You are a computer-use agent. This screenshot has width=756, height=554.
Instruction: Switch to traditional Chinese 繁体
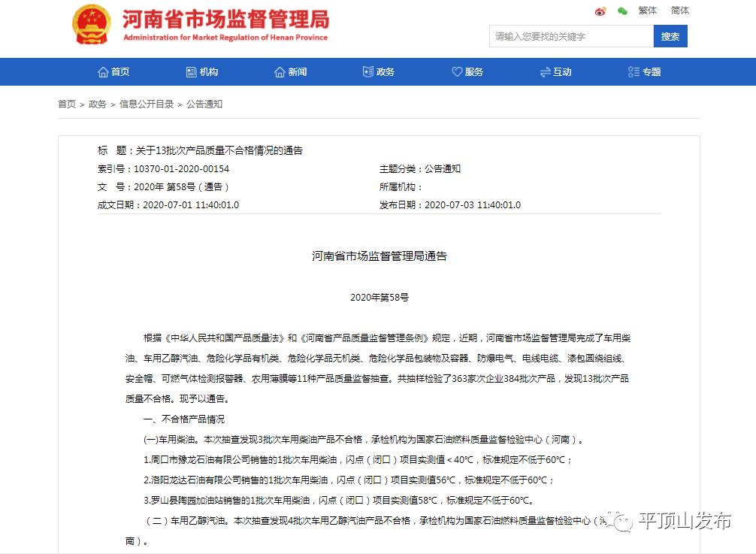648,11
